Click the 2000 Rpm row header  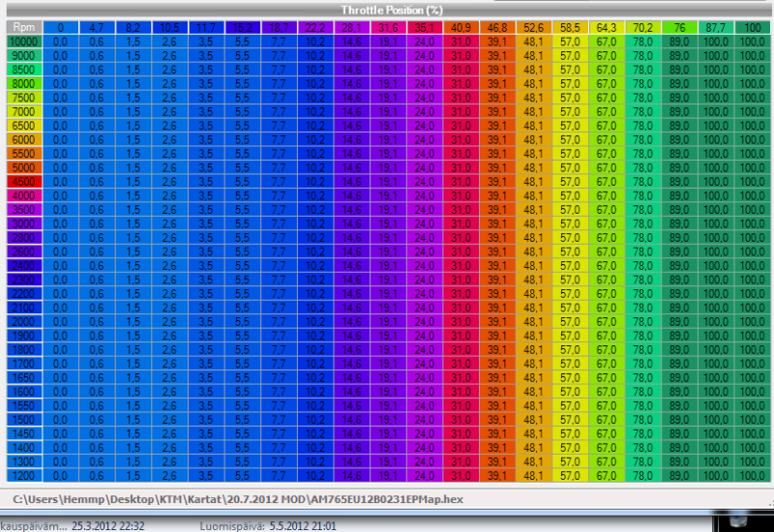tap(23, 321)
